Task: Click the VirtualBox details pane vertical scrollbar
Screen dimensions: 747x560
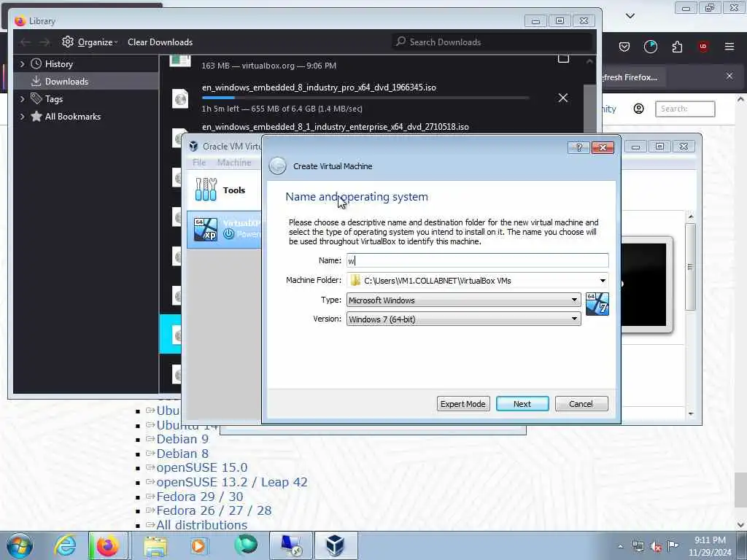Action: [x=690, y=268]
